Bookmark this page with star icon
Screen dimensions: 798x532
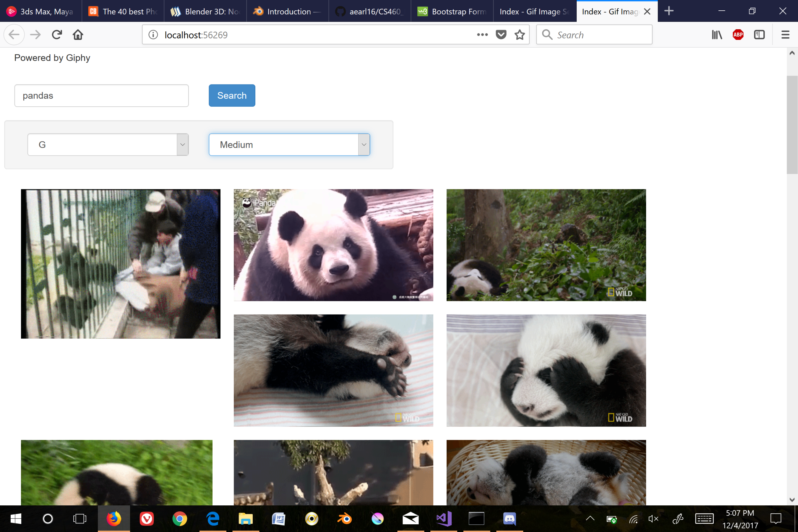click(x=520, y=35)
